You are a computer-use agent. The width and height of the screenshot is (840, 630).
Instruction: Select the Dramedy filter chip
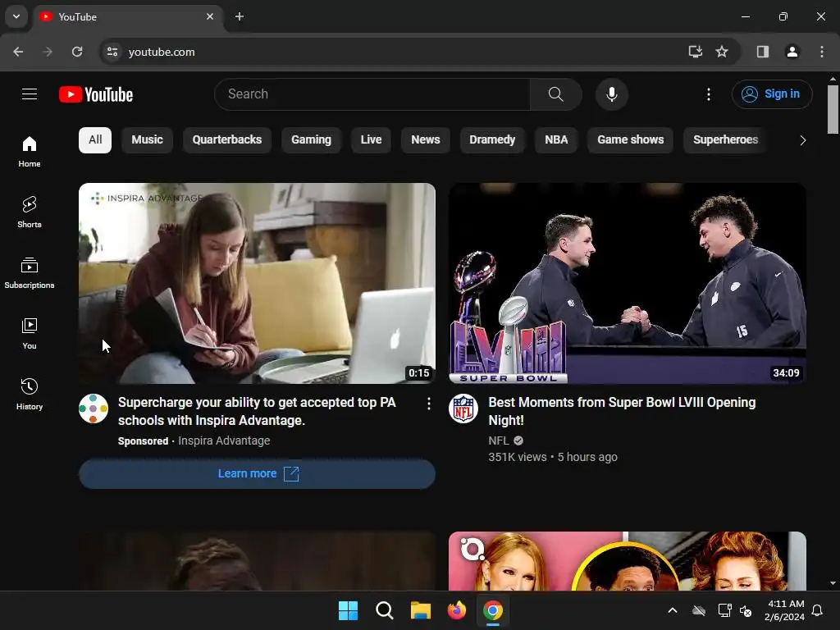492,139
